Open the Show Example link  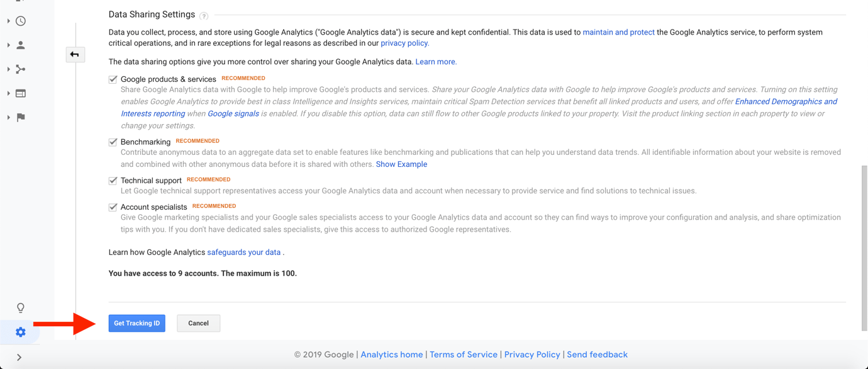pyautogui.click(x=401, y=164)
